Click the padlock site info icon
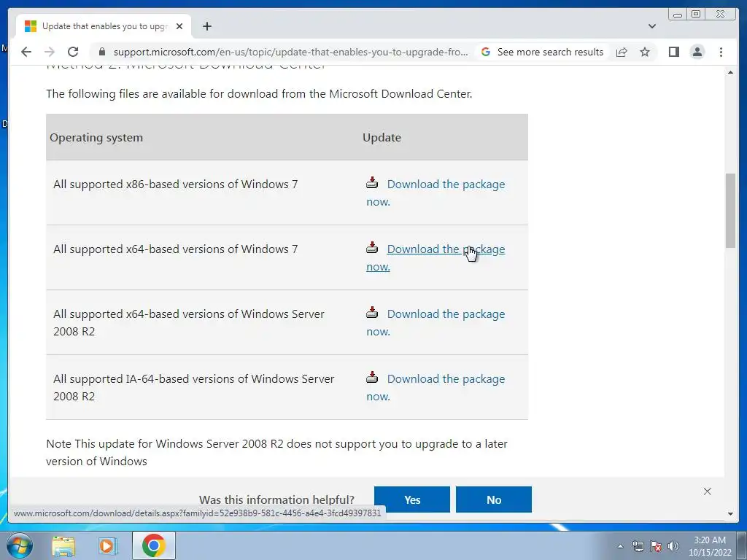 click(101, 52)
